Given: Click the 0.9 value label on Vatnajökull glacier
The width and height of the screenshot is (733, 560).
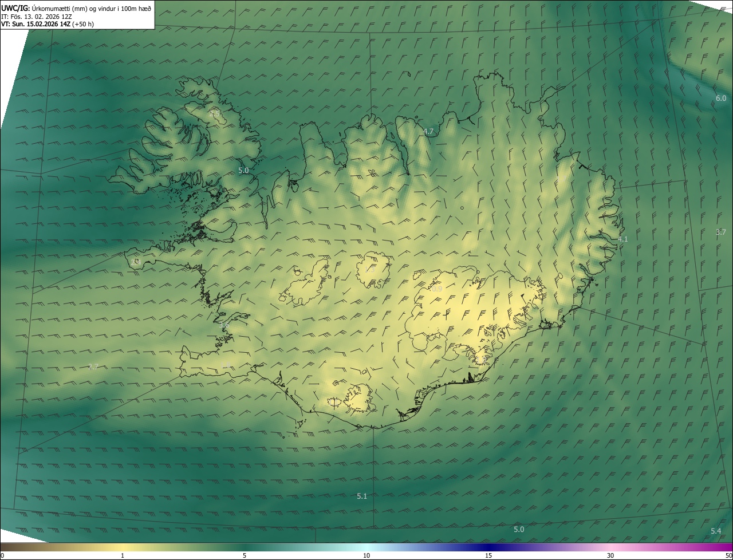Looking at the screenshot, I should tap(437, 289).
